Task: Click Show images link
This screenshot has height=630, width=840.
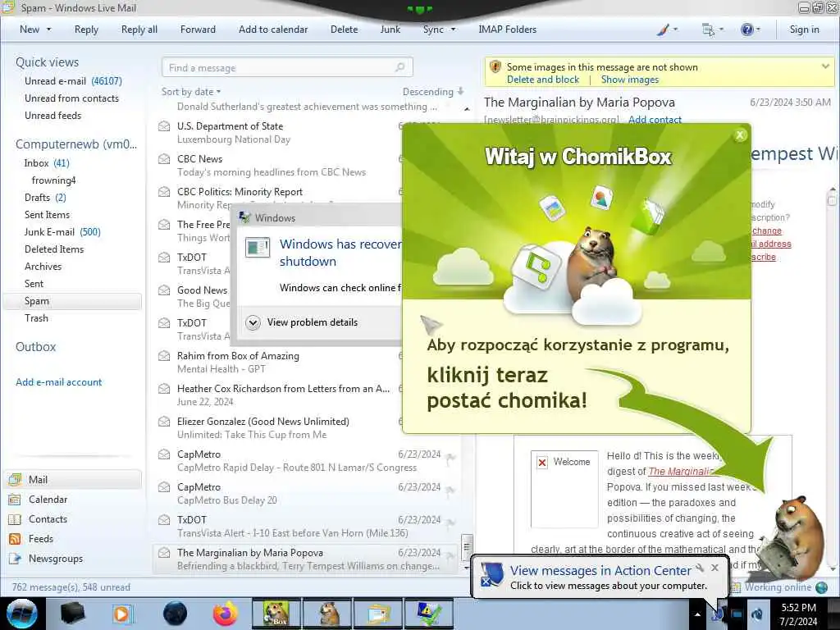Action: coord(629,80)
